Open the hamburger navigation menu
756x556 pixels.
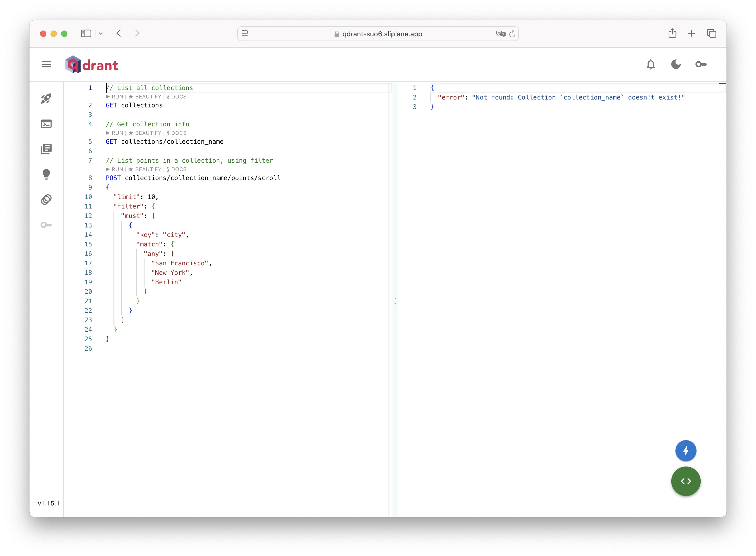[x=46, y=64]
